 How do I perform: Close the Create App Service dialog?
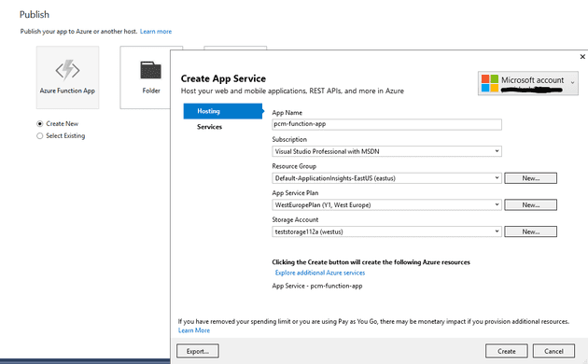582,57
